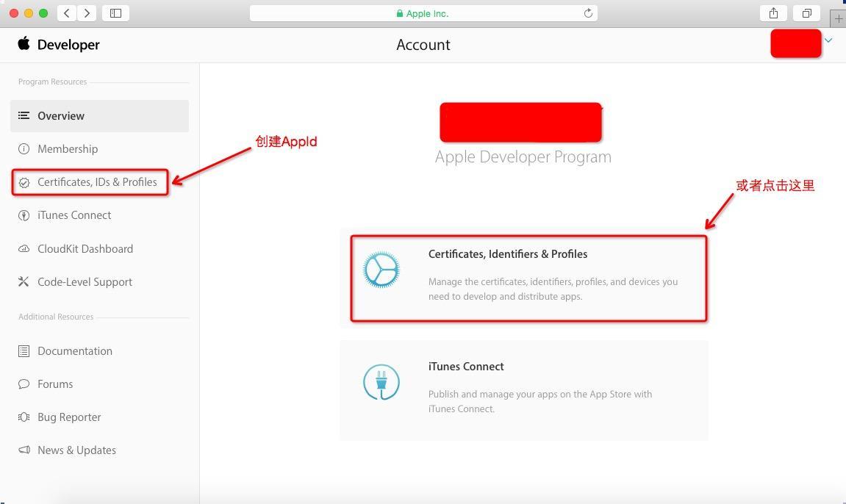Click the Forums speech bubble icon

tap(24, 384)
